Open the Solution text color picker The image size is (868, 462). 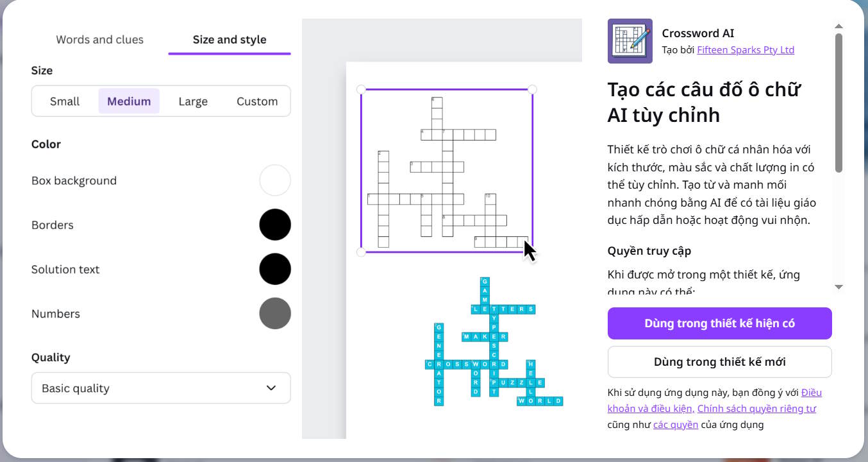coord(274,269)
